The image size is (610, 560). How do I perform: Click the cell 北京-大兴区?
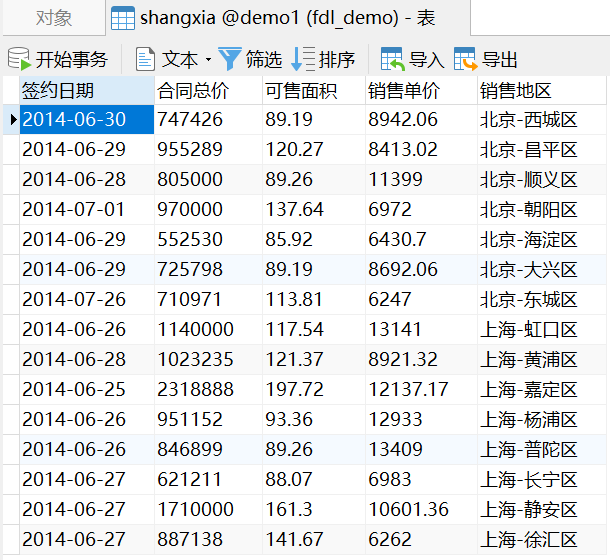[x=542, y=269]
